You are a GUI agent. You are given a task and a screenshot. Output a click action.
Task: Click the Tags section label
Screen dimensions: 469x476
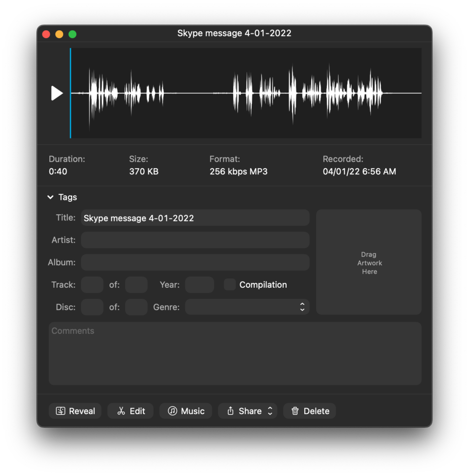(68, 197)
